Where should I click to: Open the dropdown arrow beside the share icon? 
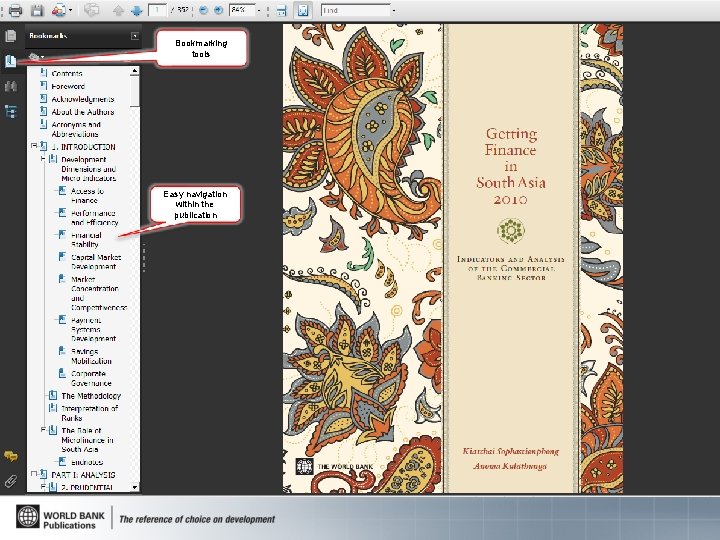click(70, 10)
